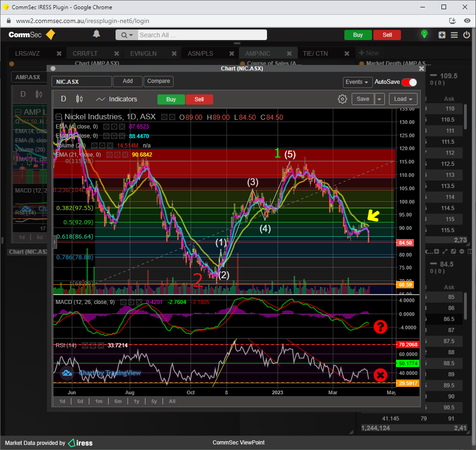Viewport: 476px width, 450px height.
Task: Open the arrow dropdown beside Save
Action: (x=379, y=99)
